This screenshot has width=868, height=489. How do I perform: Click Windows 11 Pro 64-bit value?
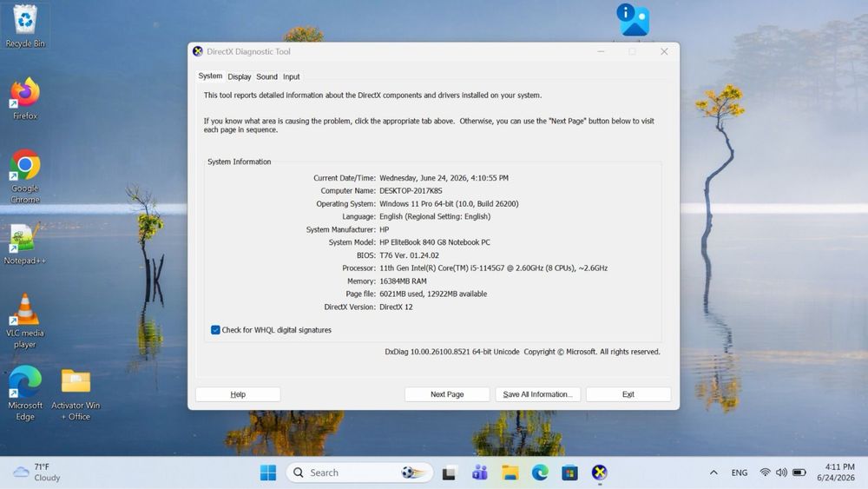[x=449, y=204]
